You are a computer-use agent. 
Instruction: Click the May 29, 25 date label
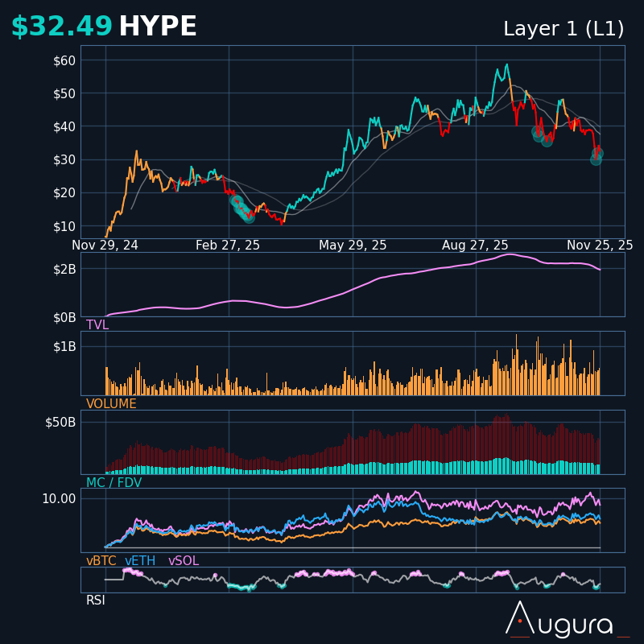(x=353, y=246)
